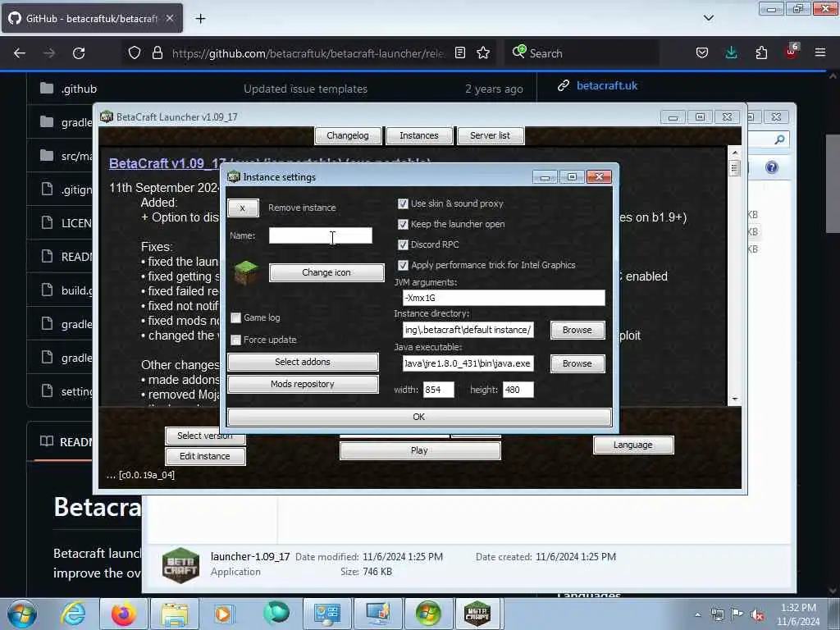The width and height of the screenshot is (840, 630).
Task: Open Select addons
Action: click(303, 362)
